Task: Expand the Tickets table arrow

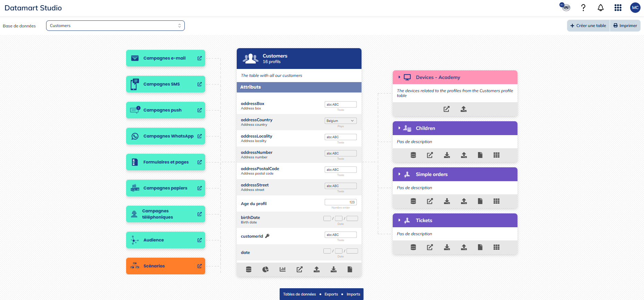Action: [x=399, y=220]
